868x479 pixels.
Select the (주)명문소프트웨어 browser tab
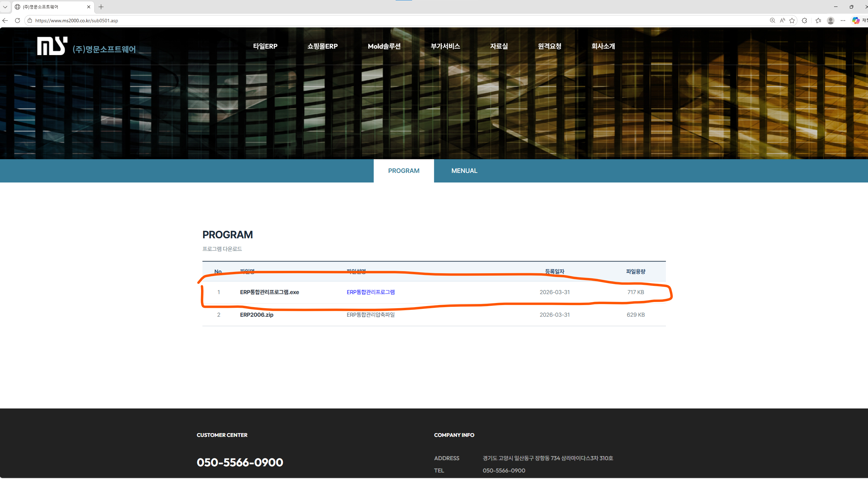(53, 7)
